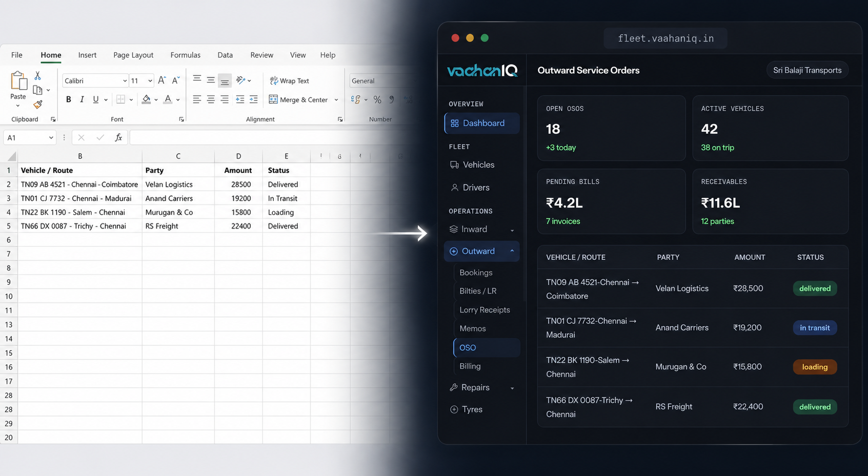Apply Percent Style with the % icon
868x476 pixels.
pyautogui.click(x=377, y=99)
